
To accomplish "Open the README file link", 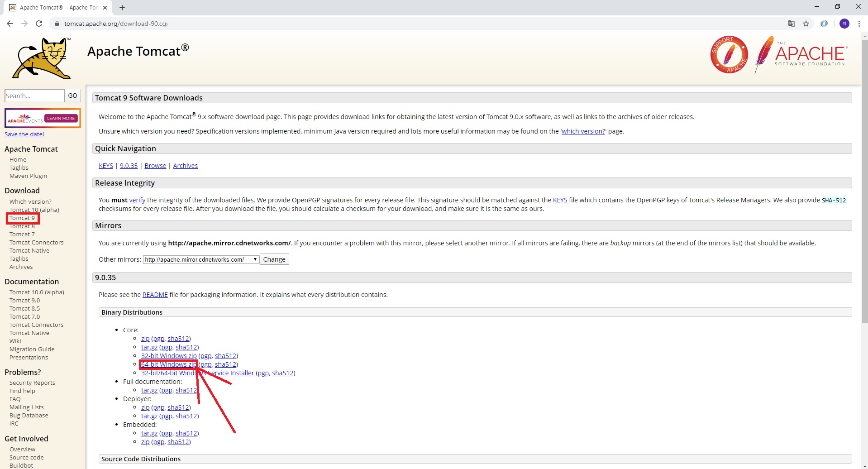I will 155,295.
